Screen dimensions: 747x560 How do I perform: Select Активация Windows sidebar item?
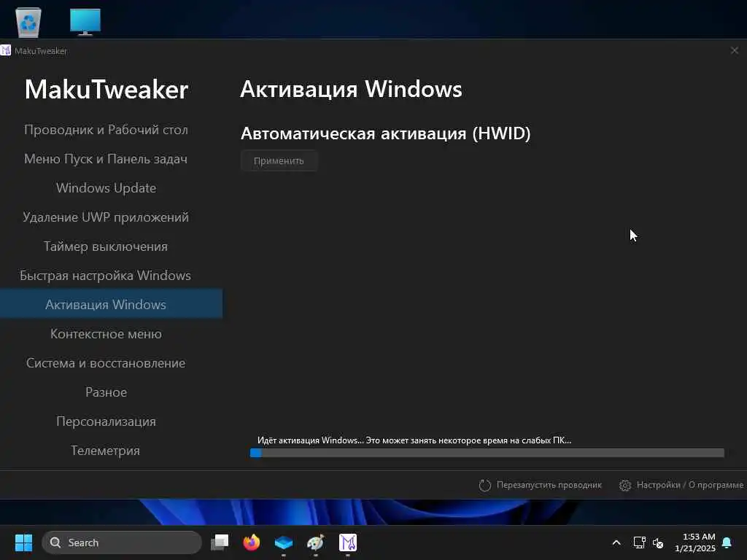[x=111, y=303]
